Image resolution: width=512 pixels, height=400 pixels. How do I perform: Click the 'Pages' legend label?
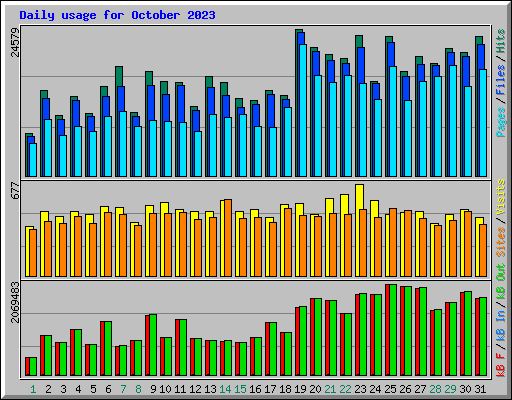click(x=501, y=122)
